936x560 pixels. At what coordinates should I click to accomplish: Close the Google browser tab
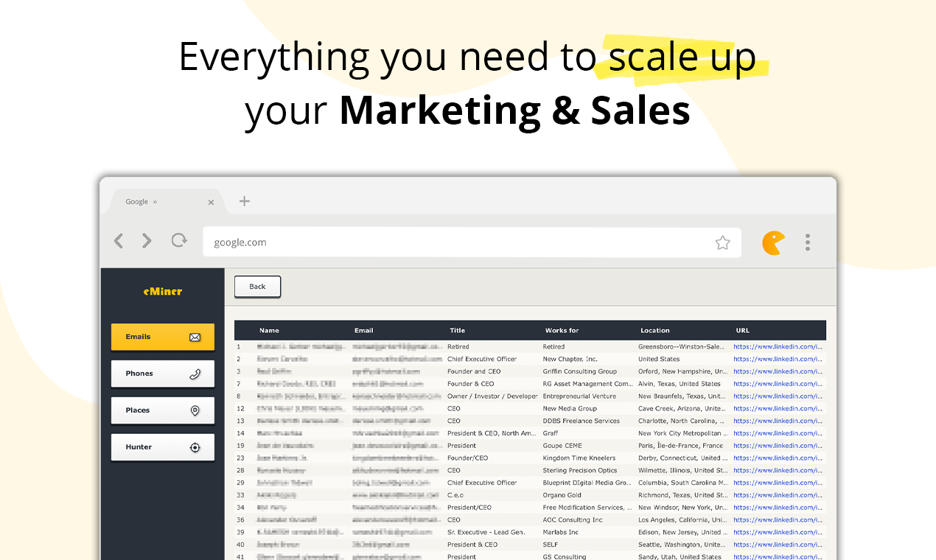coord(211,202)
